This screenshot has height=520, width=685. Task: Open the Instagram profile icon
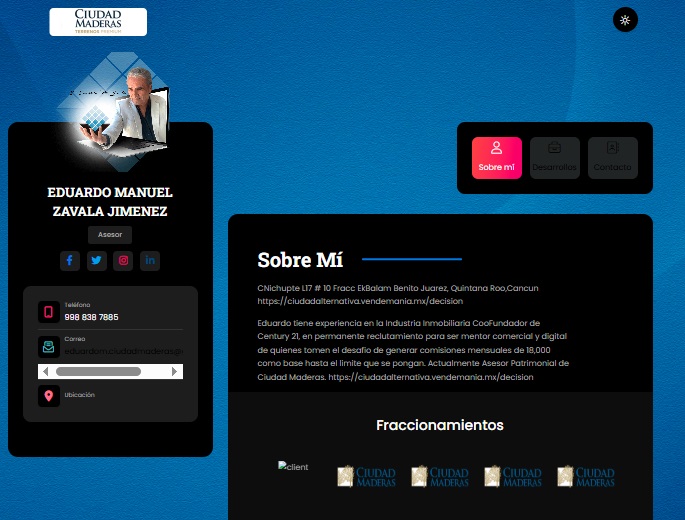(x=123, y=261)
